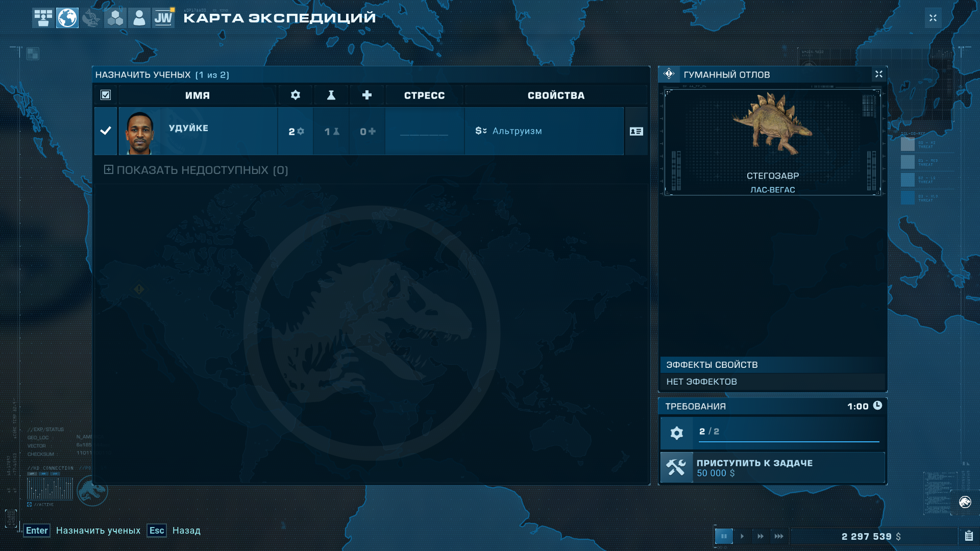The width and height of the screenshot is (980, 551).
Task: Open the dinosaur genome icon in top bar
Action: pyautogui.click(x=91, y=18)
